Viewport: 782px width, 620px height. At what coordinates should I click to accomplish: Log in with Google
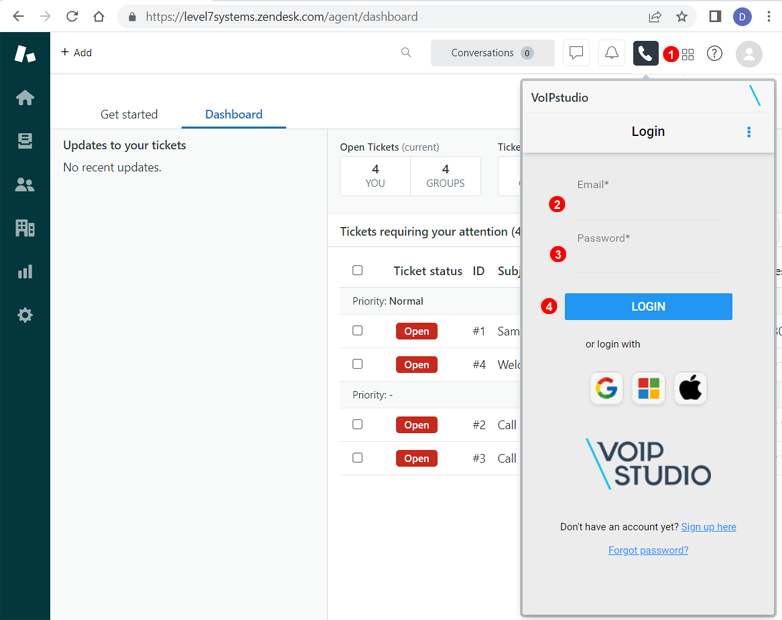click(606, 388)
